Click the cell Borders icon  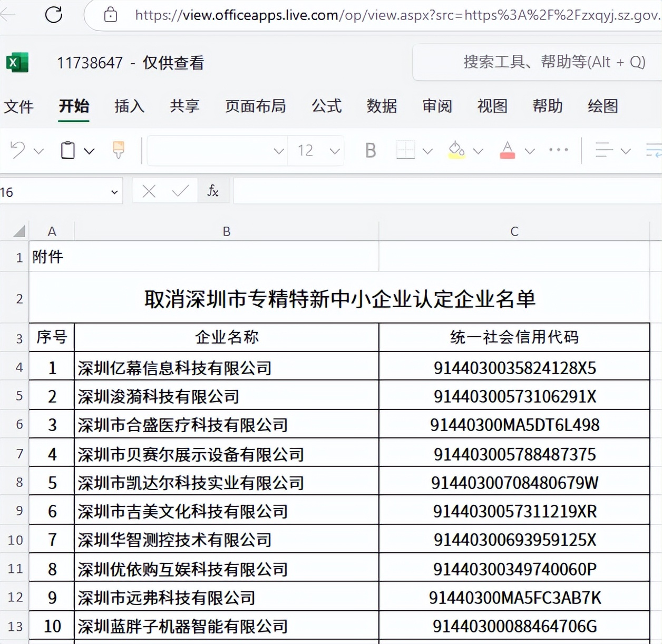point(405,150)
